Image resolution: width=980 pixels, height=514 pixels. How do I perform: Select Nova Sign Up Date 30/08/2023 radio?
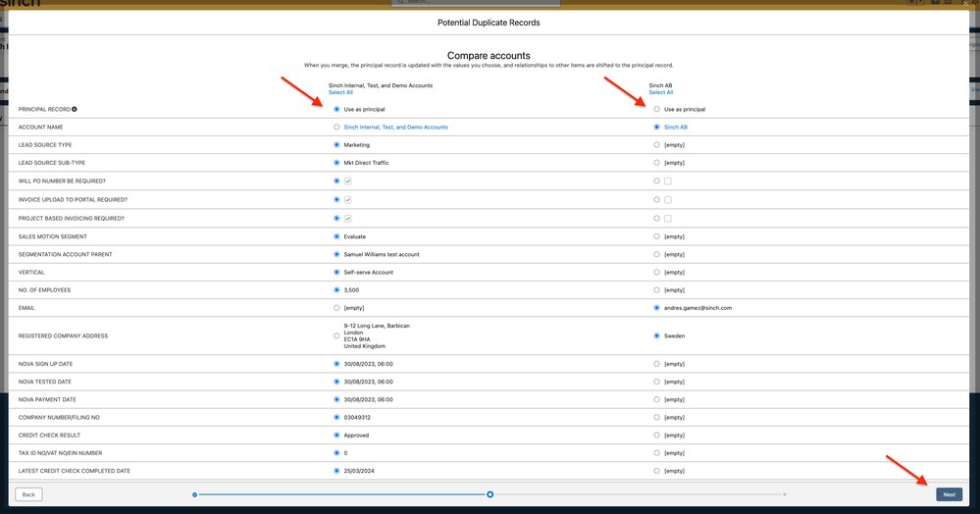tap(336, 364)
